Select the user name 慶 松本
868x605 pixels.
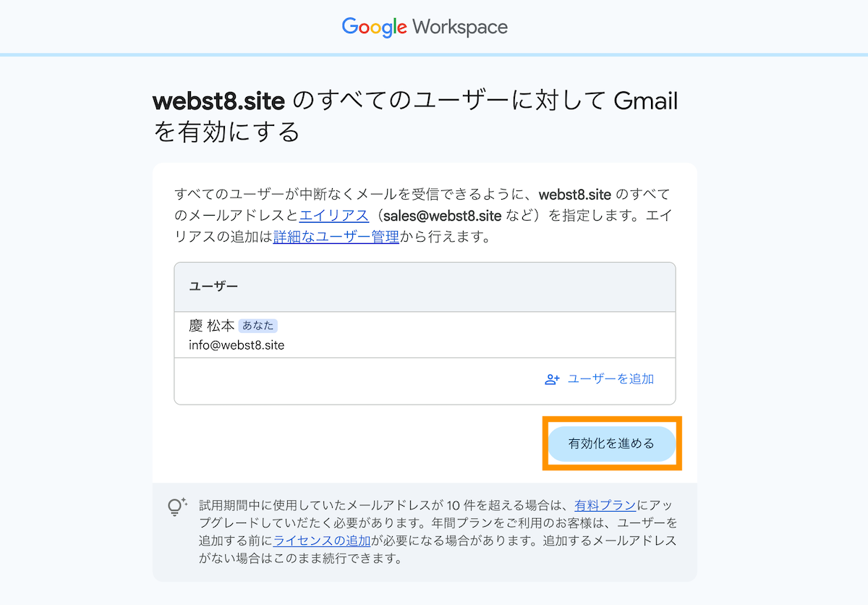[211, 326]
